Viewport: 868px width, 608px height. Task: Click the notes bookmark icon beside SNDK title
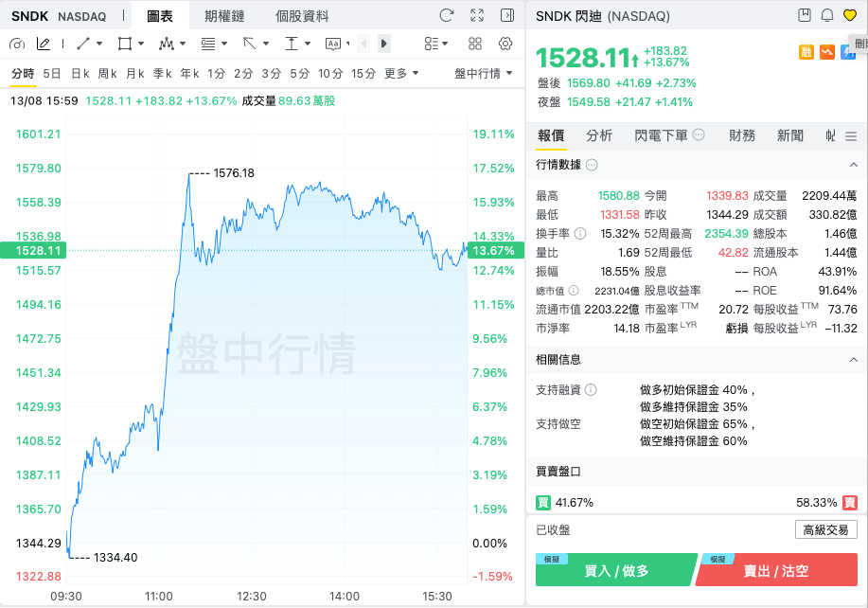[805, 15]
